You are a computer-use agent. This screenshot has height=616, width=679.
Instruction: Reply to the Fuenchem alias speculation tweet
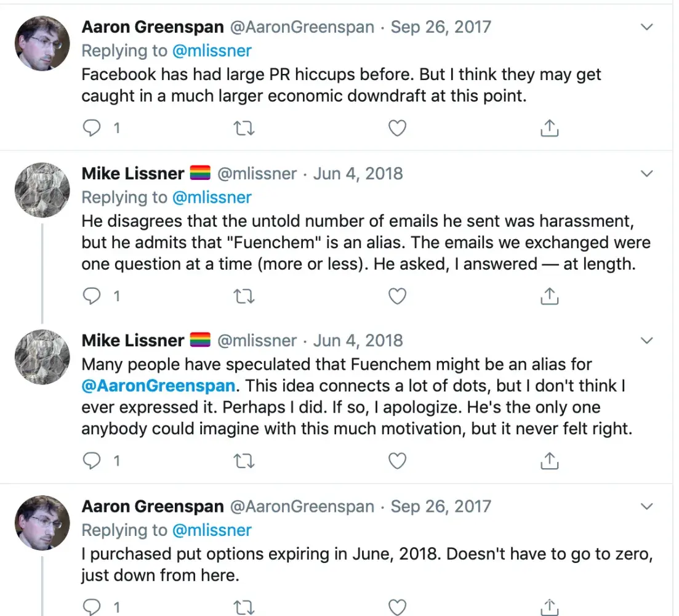pyautogui.click(x=92, y=460)
